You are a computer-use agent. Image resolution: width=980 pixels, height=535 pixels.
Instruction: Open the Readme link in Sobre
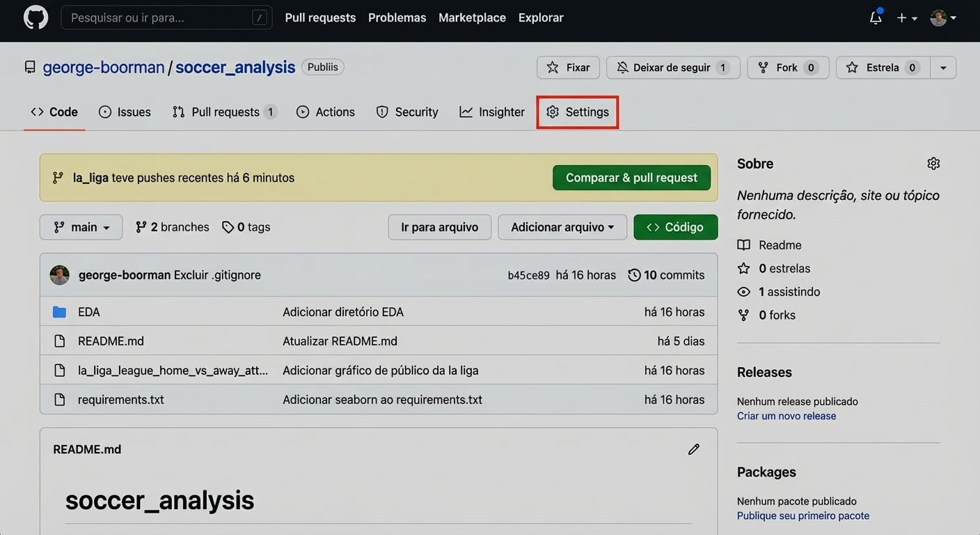770,245
